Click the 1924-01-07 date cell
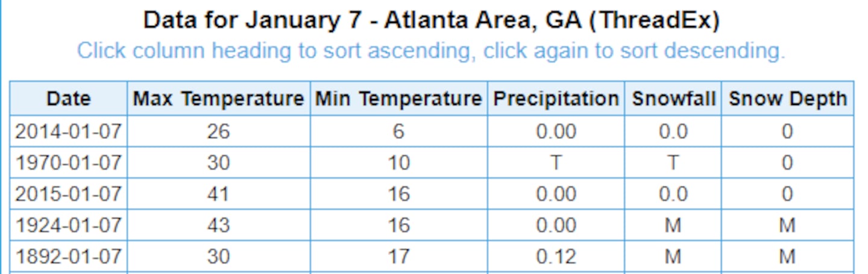The height and width of the screenshot is (274, 868). 68,225
